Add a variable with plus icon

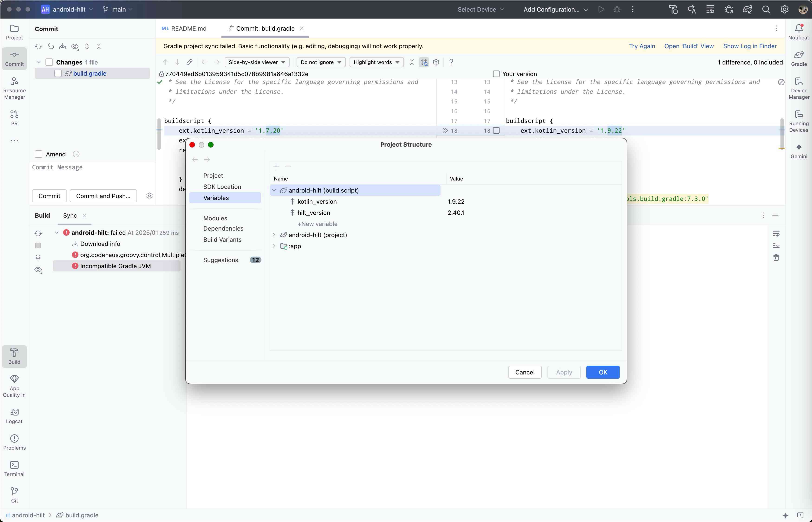pyautogui.click(x=276, y=167)
